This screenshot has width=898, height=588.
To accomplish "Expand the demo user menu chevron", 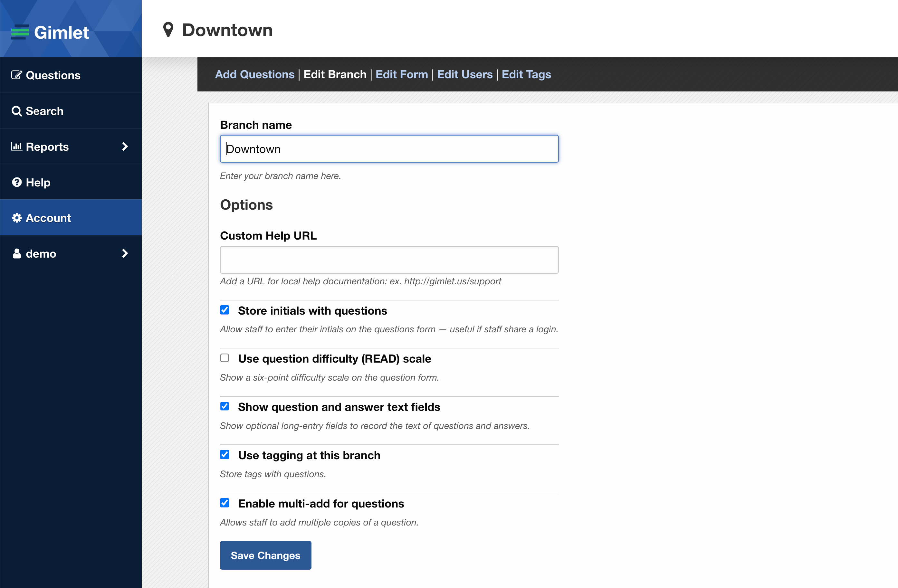I will pos(125,253).
